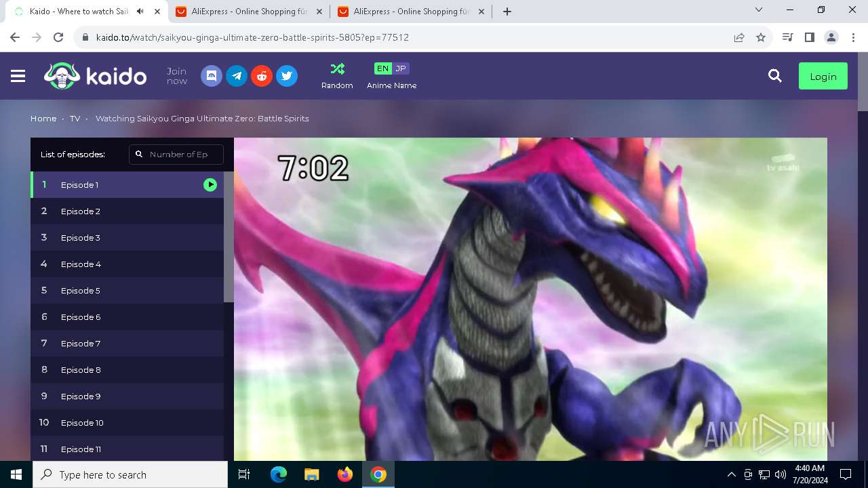Open the Windows Start menu

click(16, 474)
